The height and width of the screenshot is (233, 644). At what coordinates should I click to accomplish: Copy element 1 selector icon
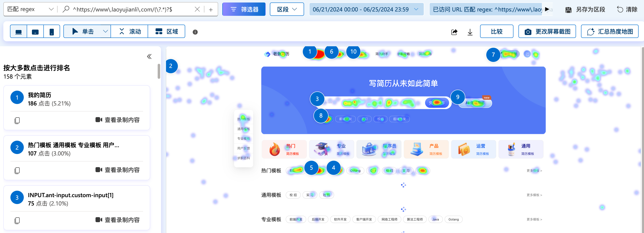tap(17, 120)
